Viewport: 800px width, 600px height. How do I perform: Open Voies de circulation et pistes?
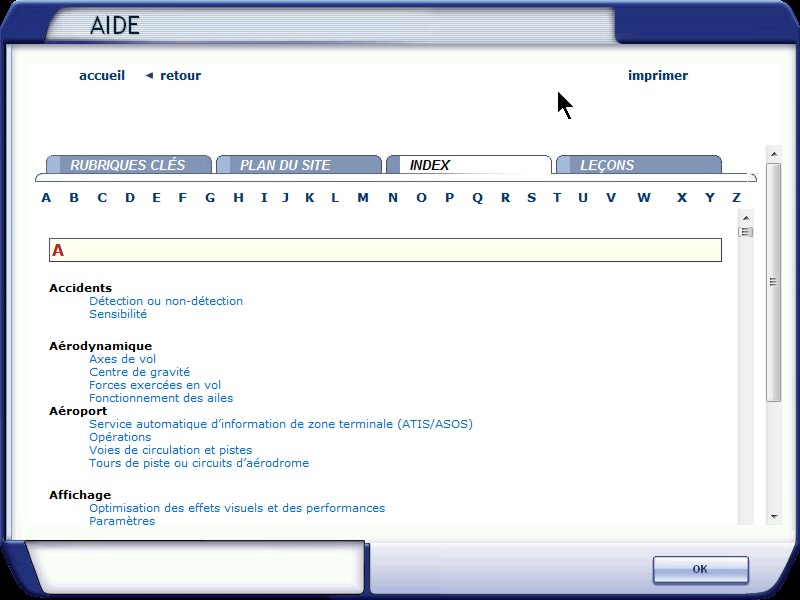click(170, 450)
